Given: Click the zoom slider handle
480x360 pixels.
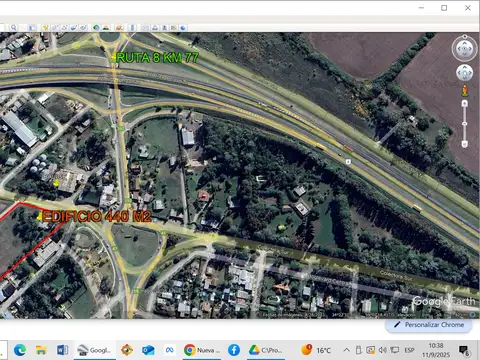Looking at the screenshot, I should (465, 124).
